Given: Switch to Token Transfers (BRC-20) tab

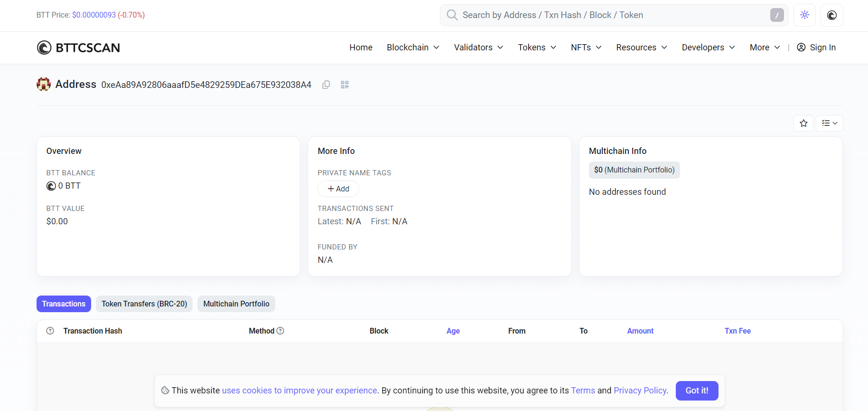Looking at the screenshot, I should [144, 304].
